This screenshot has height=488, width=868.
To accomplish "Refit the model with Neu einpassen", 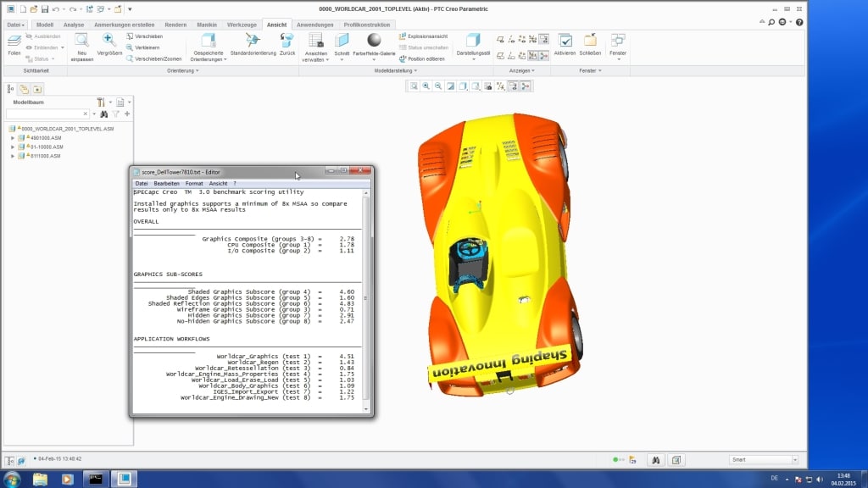I will (x=82, y=47).
